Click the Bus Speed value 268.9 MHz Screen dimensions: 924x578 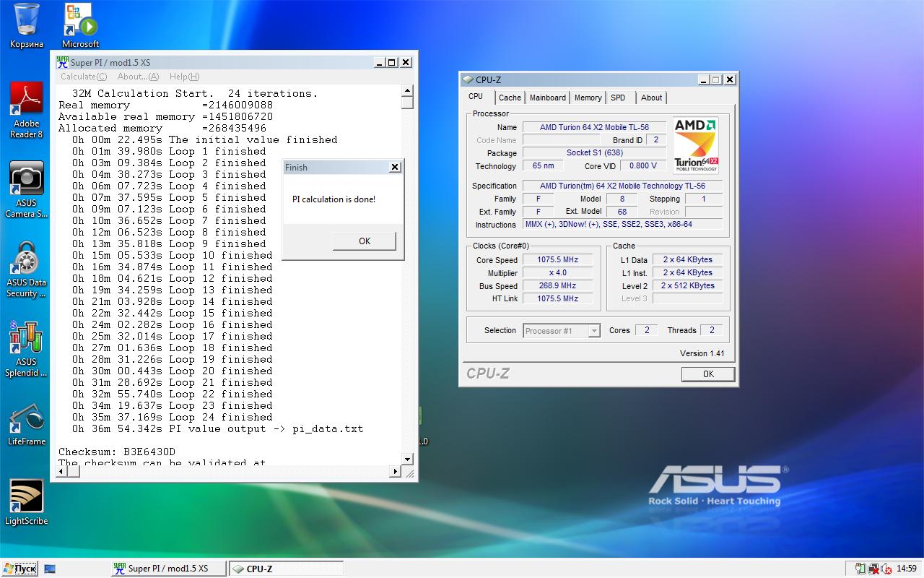[x=557, y=286]
